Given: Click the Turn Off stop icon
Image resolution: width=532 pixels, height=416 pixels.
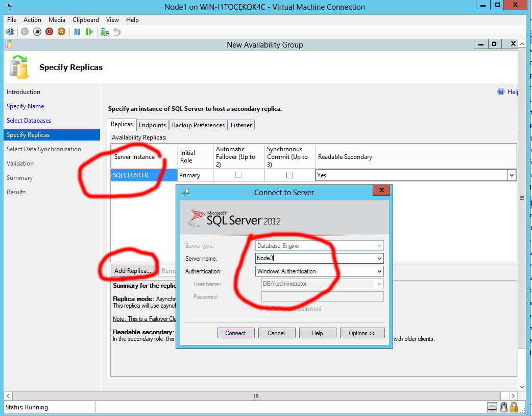Looking at the screenshot, I should pyautogui.click(x=37, y=32).
